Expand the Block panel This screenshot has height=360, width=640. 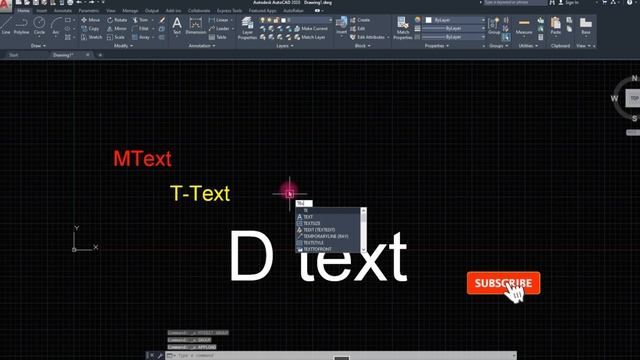[363, 46]
